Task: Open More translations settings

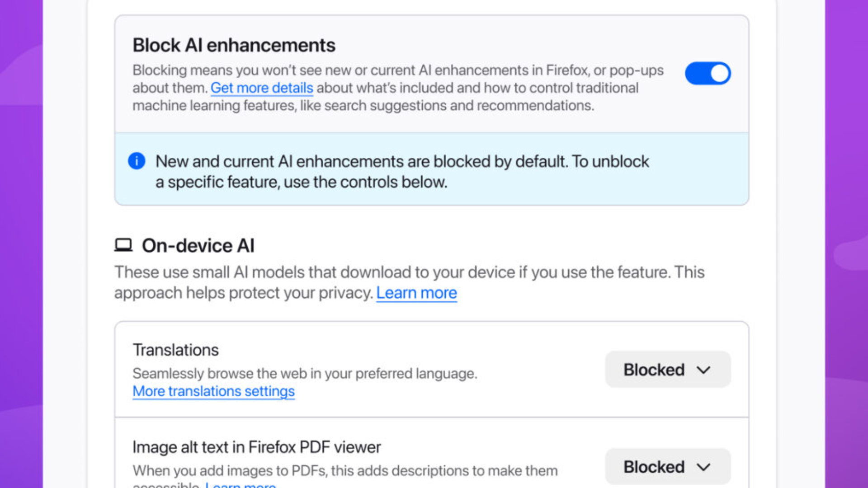Action: pyautogui.click(x=213, y=391)
